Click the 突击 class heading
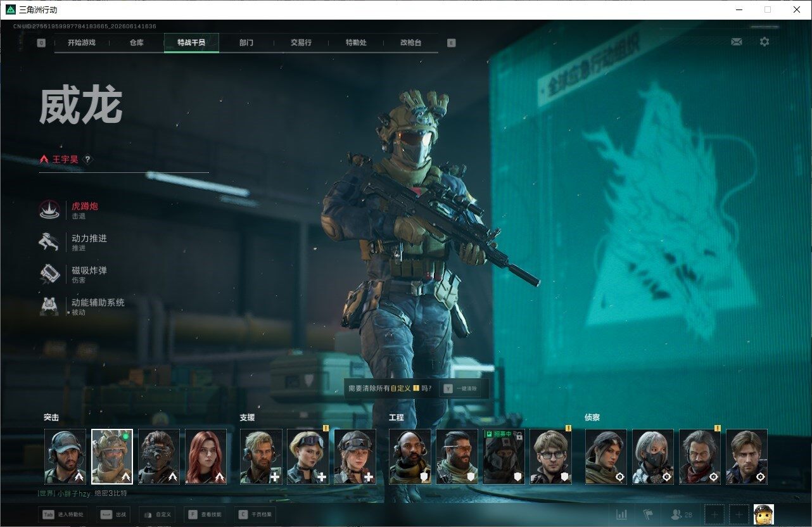Viewport: 812px width, 527px height. point(51,417)
